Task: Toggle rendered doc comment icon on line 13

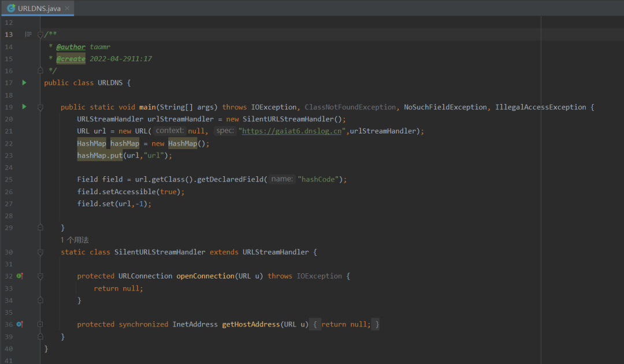Action: click(x=28, y=34)
